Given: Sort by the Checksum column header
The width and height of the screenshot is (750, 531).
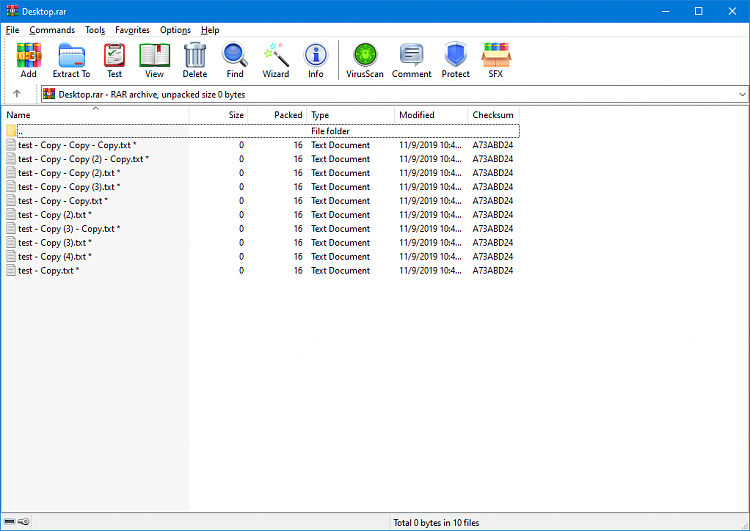Looking at the screenshot, I should click(x=493, y=115).
